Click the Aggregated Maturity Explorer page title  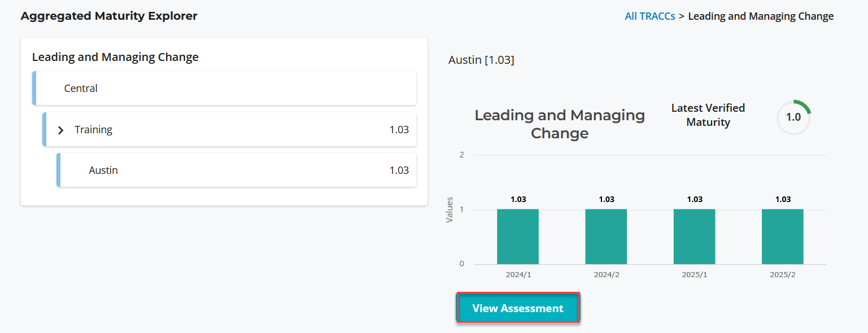pos(109,16)
